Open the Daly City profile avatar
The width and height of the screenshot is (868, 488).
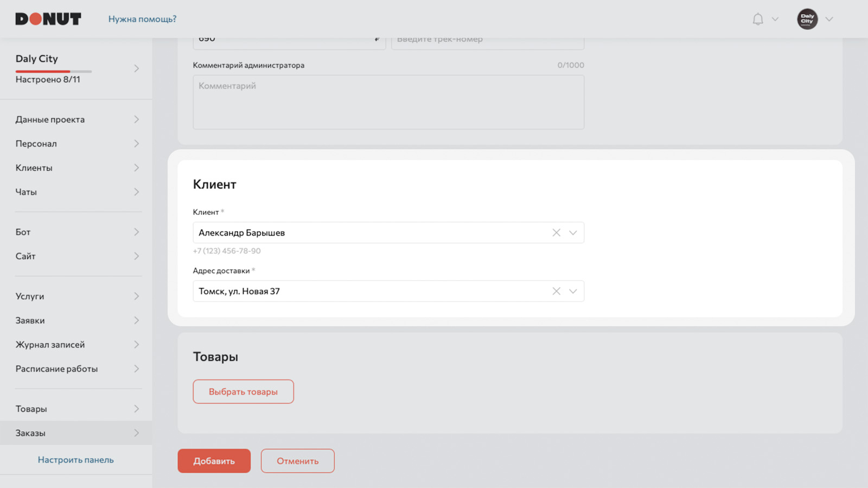[807, 19]
